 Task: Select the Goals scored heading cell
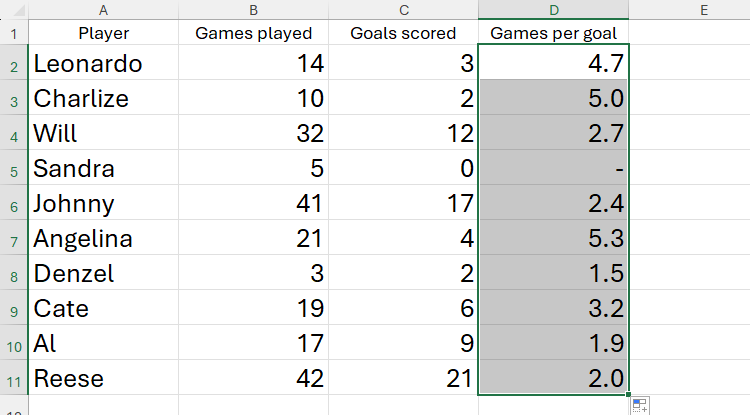403,34
